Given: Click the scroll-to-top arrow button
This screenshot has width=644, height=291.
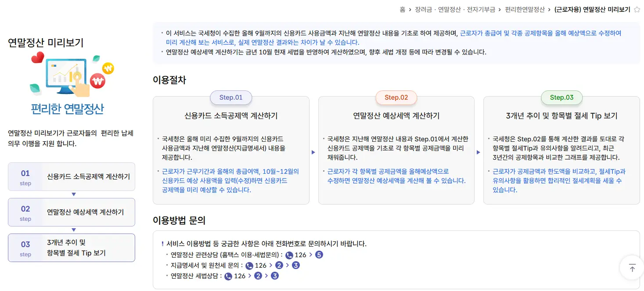Looking at the screenshot, I should point(631,268).
